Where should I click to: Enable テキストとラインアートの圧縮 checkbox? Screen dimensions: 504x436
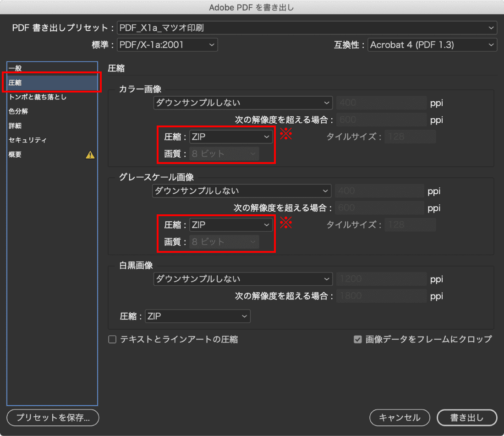pos(112,339)
